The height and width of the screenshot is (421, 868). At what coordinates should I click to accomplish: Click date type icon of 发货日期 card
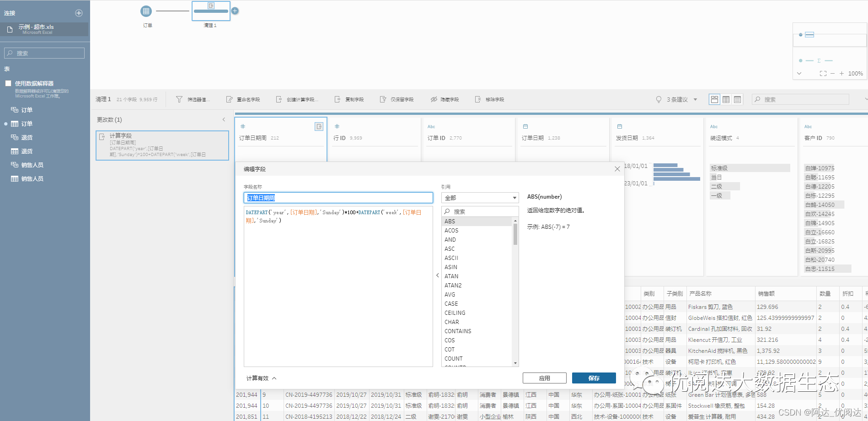(620, 126)
